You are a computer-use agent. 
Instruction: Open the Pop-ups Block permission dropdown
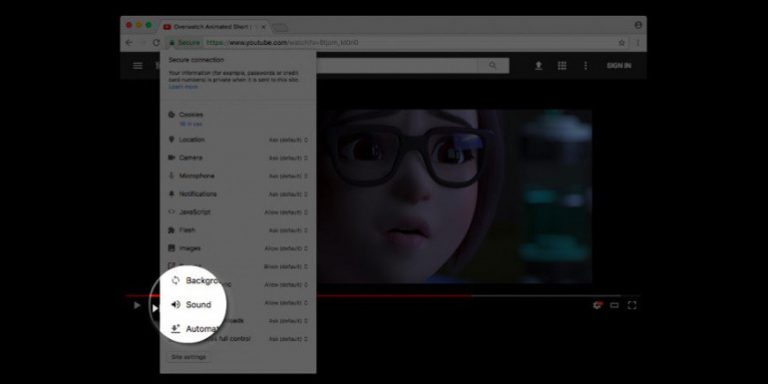[287, 267]
